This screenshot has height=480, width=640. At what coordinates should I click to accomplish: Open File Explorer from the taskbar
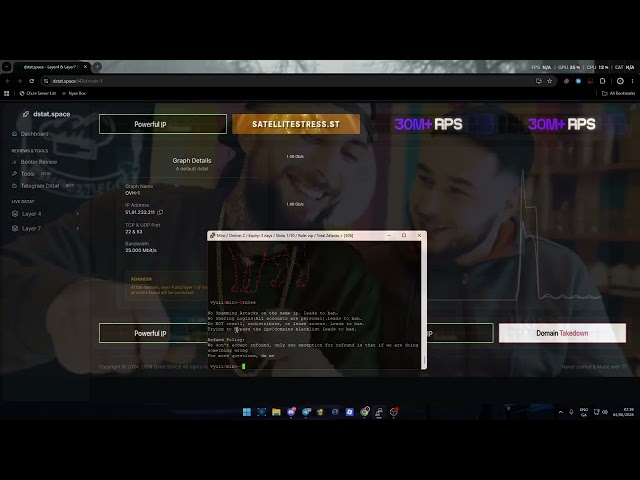pyautogui.click(x=276, y=412)
